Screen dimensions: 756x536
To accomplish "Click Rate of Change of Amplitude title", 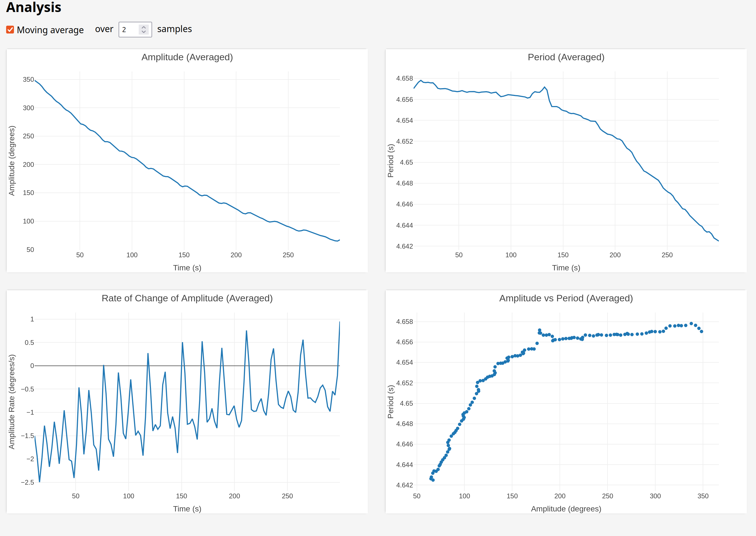I will [187, 298].
